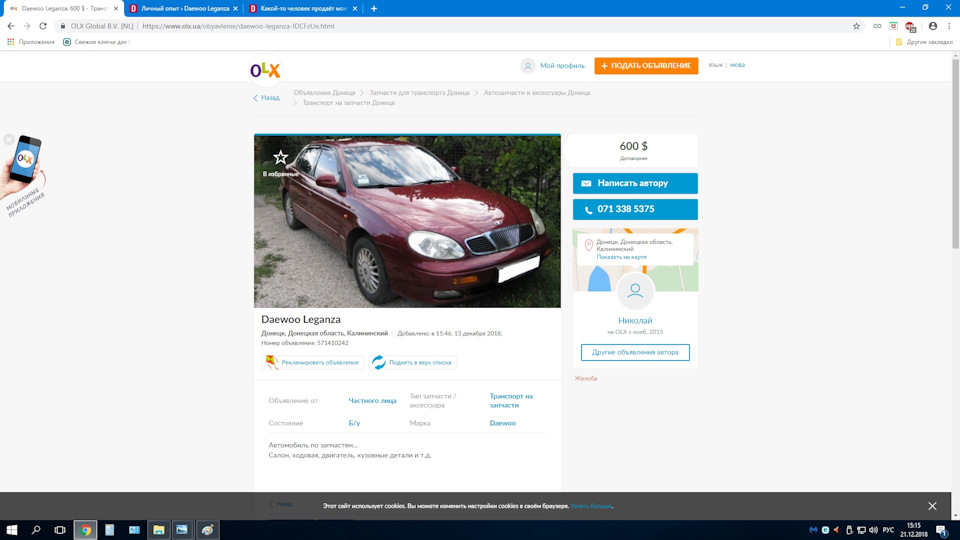Reload the page
The image size is (960, 540).
43,26
